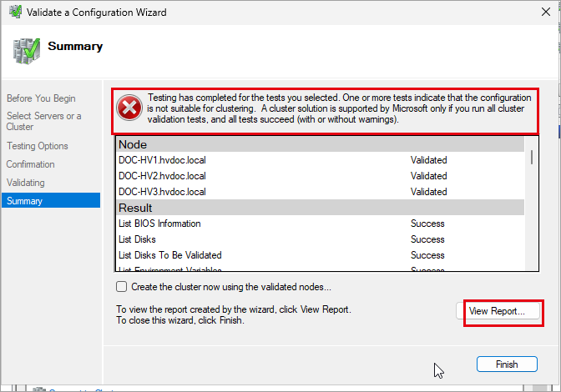
Task: Click the wizard title bar checkmark icon
Action: pyautogui.click(x=15, y=12)
